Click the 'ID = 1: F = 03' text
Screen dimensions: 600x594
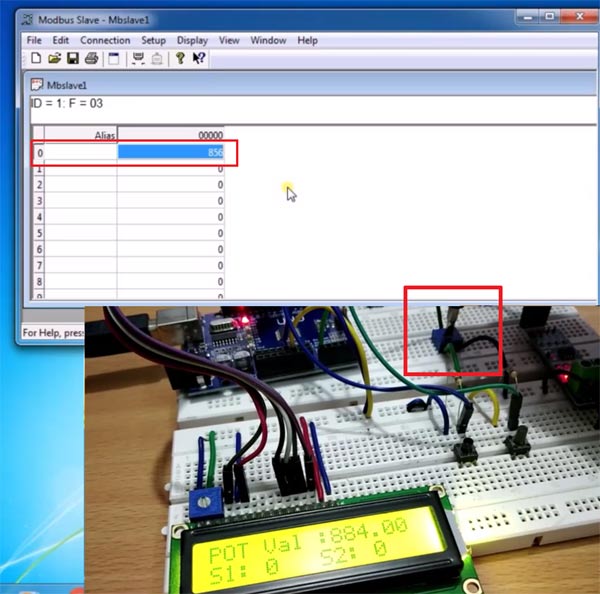(67, 103)
